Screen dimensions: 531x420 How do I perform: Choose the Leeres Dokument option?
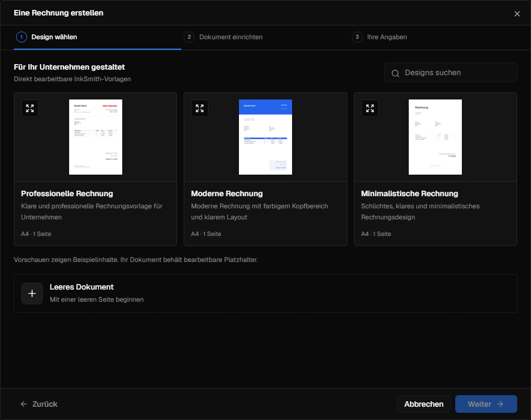[x=265, y=293]
